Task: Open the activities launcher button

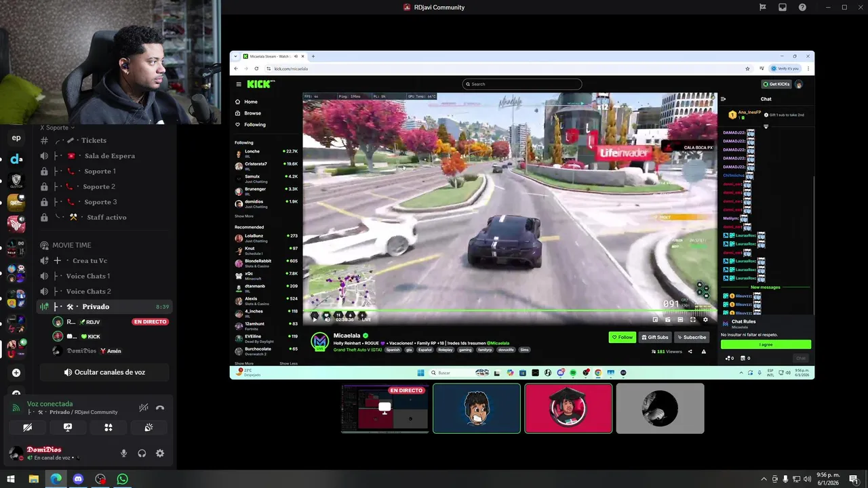Action: point(108,428)
